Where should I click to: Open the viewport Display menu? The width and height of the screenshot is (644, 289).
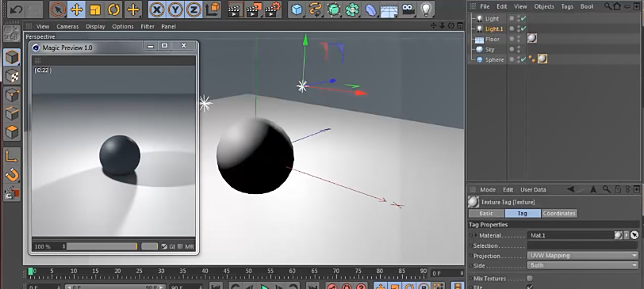(x=95, y=26)
